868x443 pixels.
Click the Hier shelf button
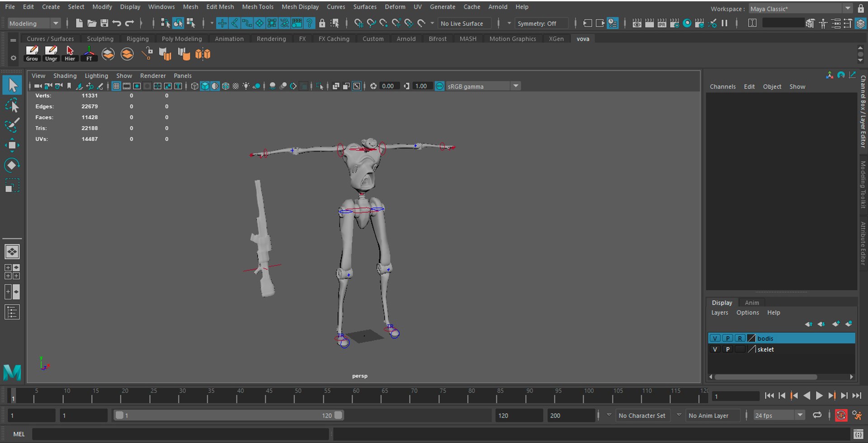(x=70, y=54)
